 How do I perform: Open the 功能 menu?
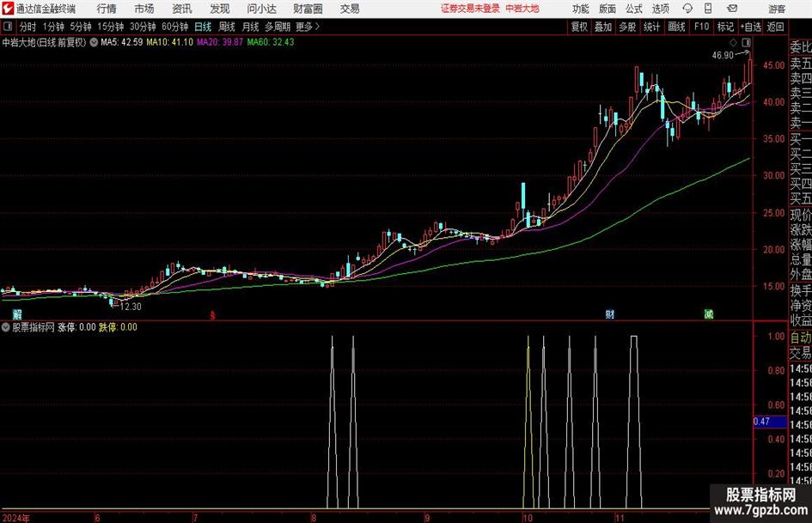coord(581,9)
